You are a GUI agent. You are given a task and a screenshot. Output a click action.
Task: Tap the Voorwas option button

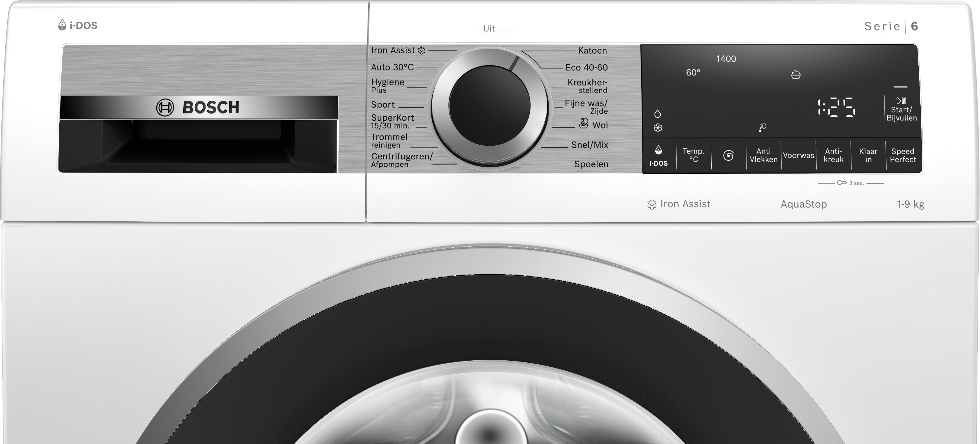pos(798,155)
